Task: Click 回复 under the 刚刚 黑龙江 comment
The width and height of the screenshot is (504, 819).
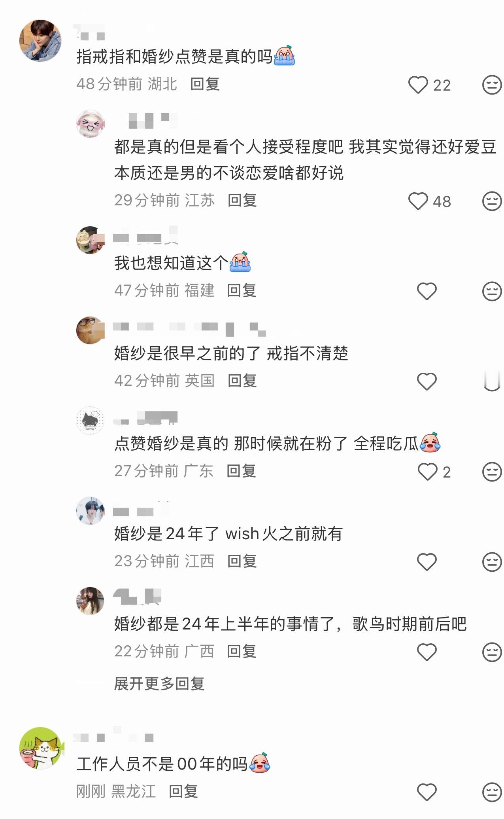Action: (183, 791)
